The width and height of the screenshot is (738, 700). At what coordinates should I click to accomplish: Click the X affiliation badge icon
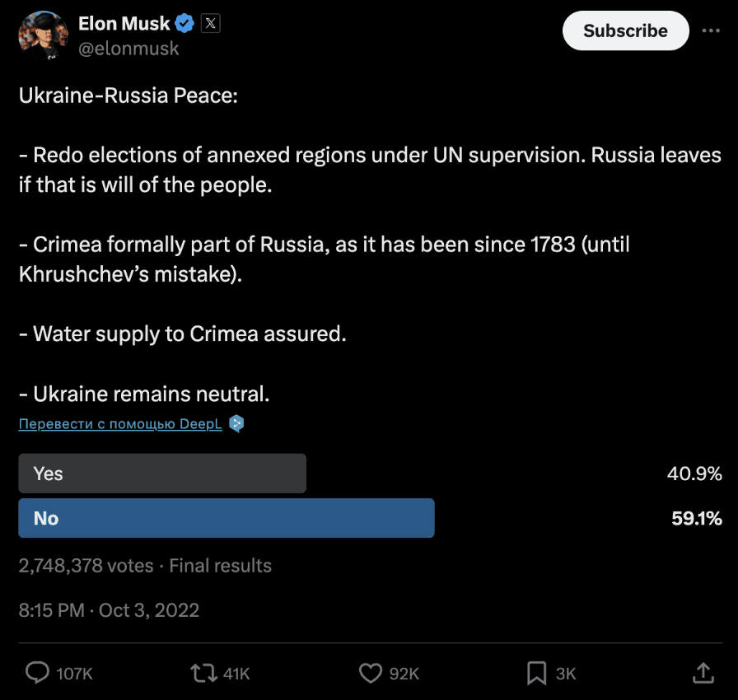pyautogui.click(x=210, y=23)
